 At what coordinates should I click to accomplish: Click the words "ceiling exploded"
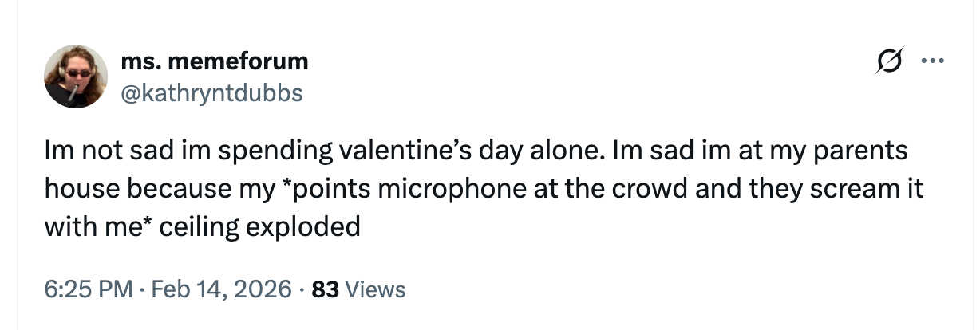[x=261, y=228]
